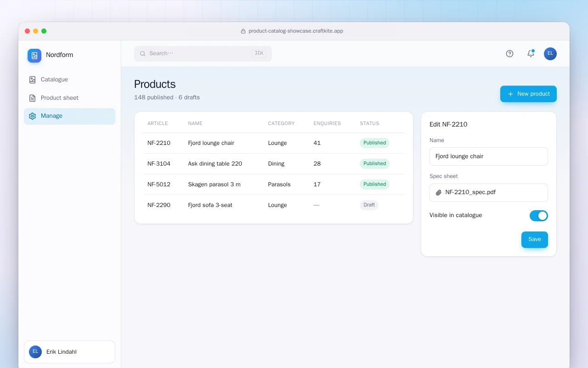Click the Save button
This screenshot has width=588, height=368.
535,240
